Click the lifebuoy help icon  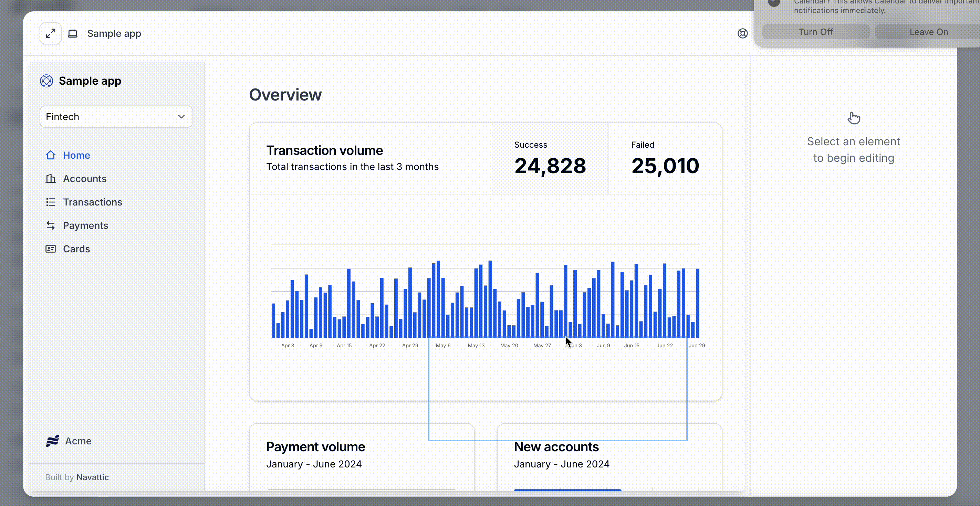[742, 33]
